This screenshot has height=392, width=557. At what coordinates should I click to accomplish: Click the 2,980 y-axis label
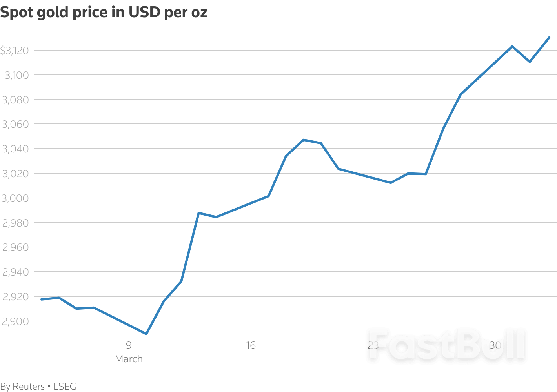(16, 223)
